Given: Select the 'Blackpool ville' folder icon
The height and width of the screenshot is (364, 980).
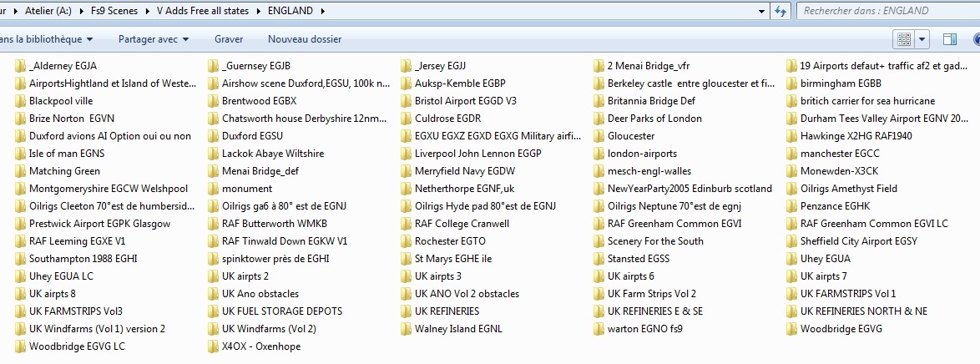Looking at the screenshot, I should click(x=20, y=101).
